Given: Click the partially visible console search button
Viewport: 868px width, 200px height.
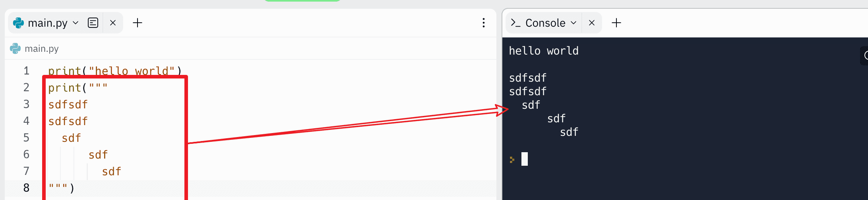Looking at the screenshot, I should tap(864, 56).
